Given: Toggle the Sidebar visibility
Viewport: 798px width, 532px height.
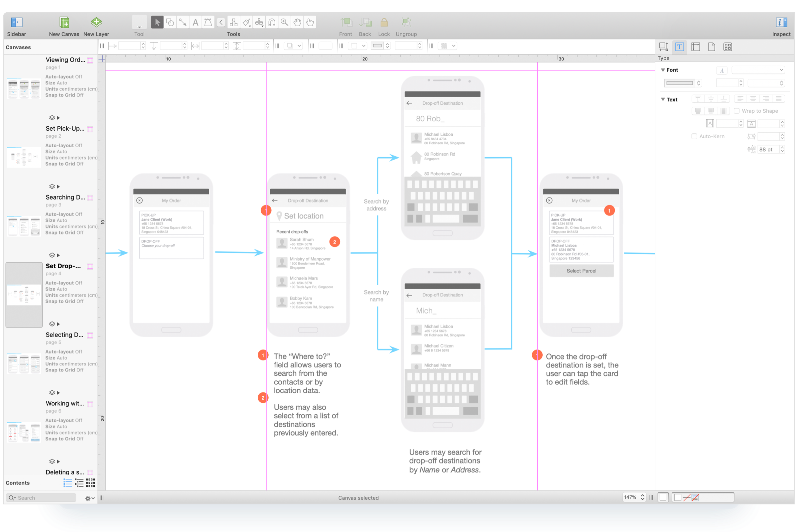Looking at the screenshot, I should click(16, 22).
